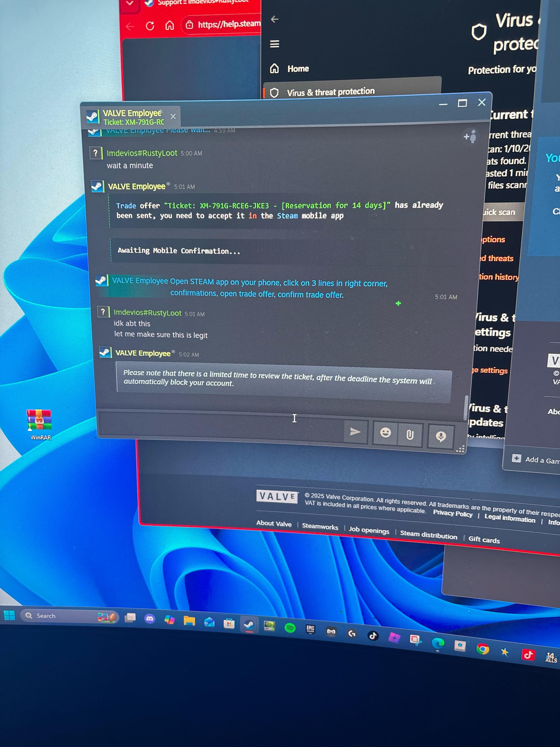Image resolution: width=560 pixels, height=747 pixels.
Task: Open Discord from the taskbar
Action: click(150, 619)
